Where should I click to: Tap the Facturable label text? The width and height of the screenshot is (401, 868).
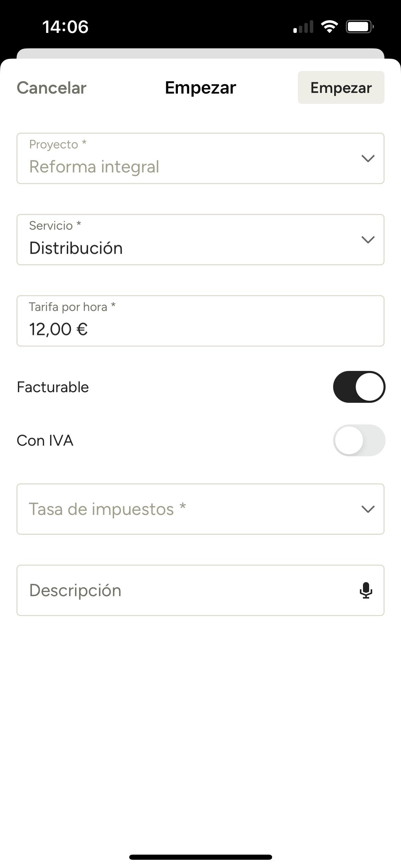click(53, 387)
